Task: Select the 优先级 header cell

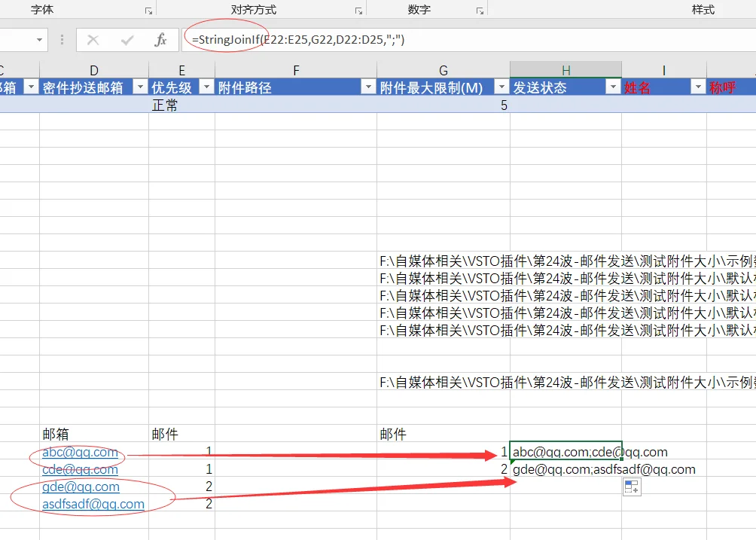Action: pyautogui.click(x=181, y=87)
